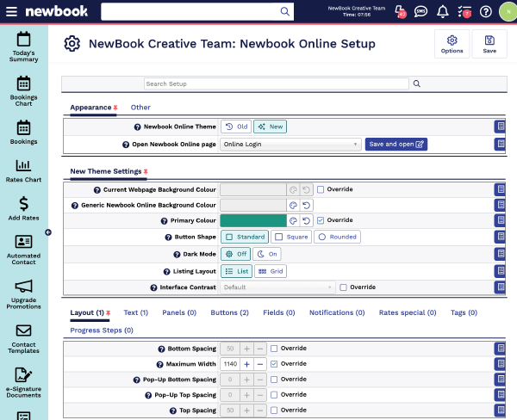The width and height of the screenshot is (517, 420).
Task: Open Bookings from the sidebar
Action: click(x=24, y=132)
